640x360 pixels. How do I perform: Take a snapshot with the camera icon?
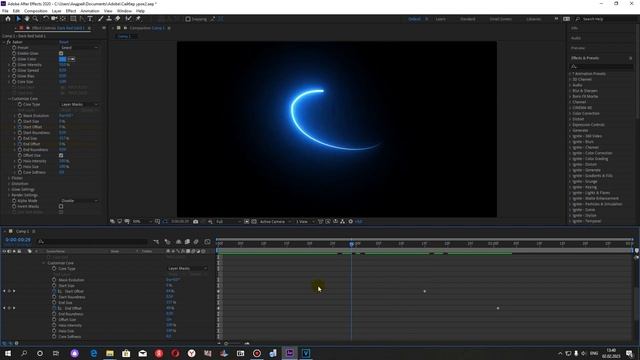196,222
